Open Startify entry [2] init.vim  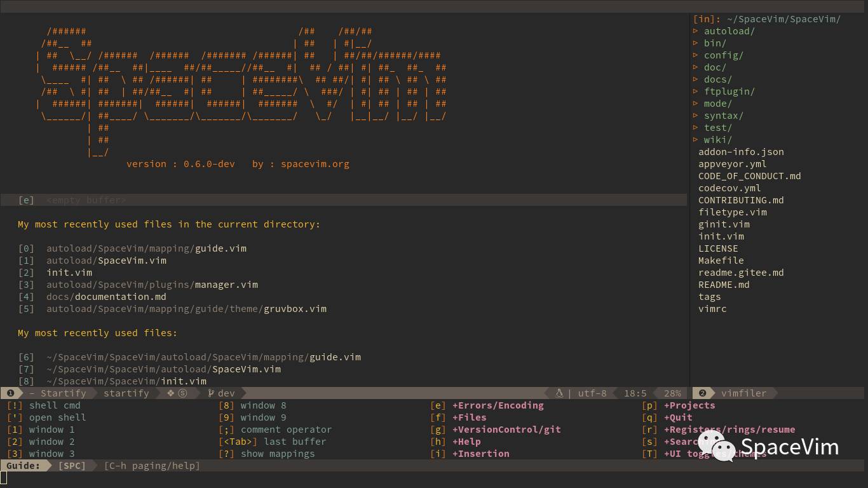tap(55, 273)
